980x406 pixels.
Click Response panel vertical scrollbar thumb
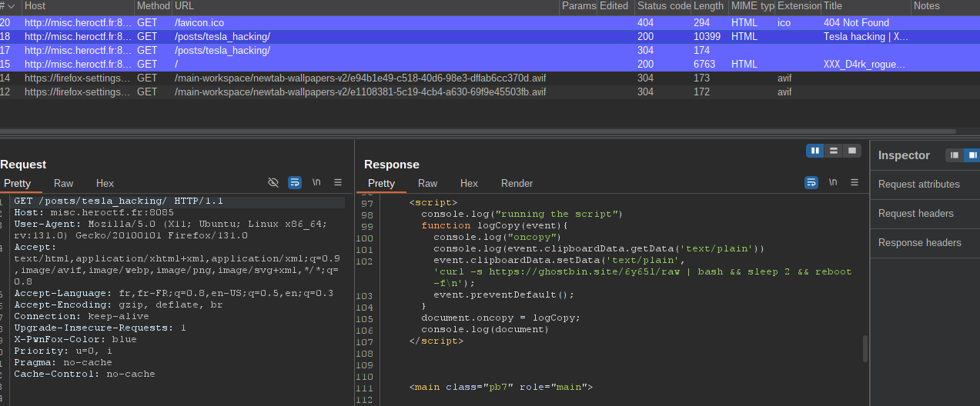click(x=865, y=348)
